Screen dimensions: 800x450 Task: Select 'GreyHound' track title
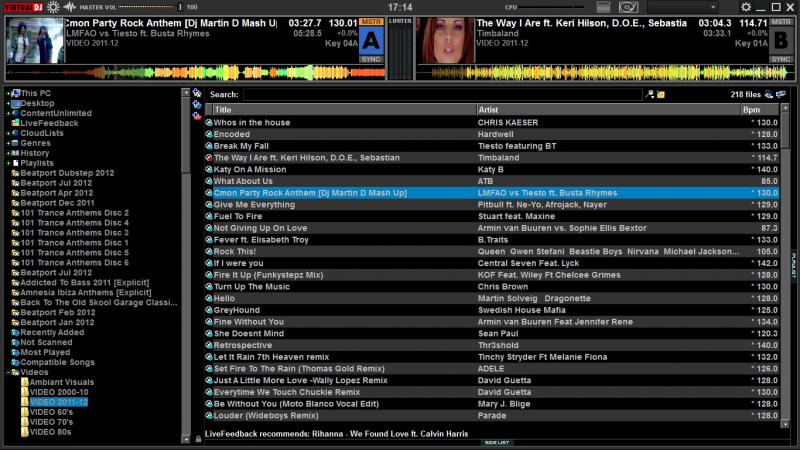[237, 310]
